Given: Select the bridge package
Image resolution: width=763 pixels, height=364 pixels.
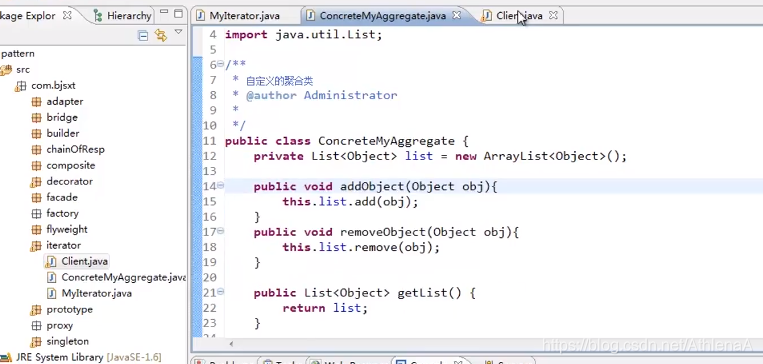Looking at the screenshot, I should pyautogui.click(x=62, y=117).
